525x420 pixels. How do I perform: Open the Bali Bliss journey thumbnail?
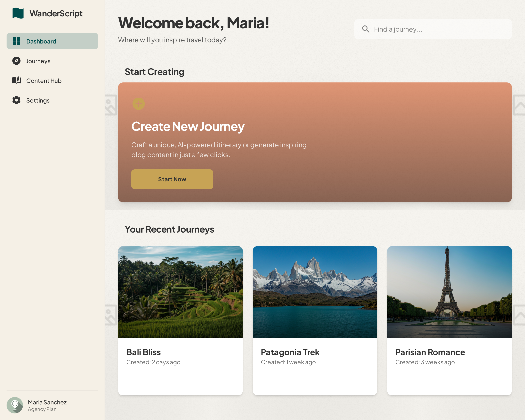(180, 292)
